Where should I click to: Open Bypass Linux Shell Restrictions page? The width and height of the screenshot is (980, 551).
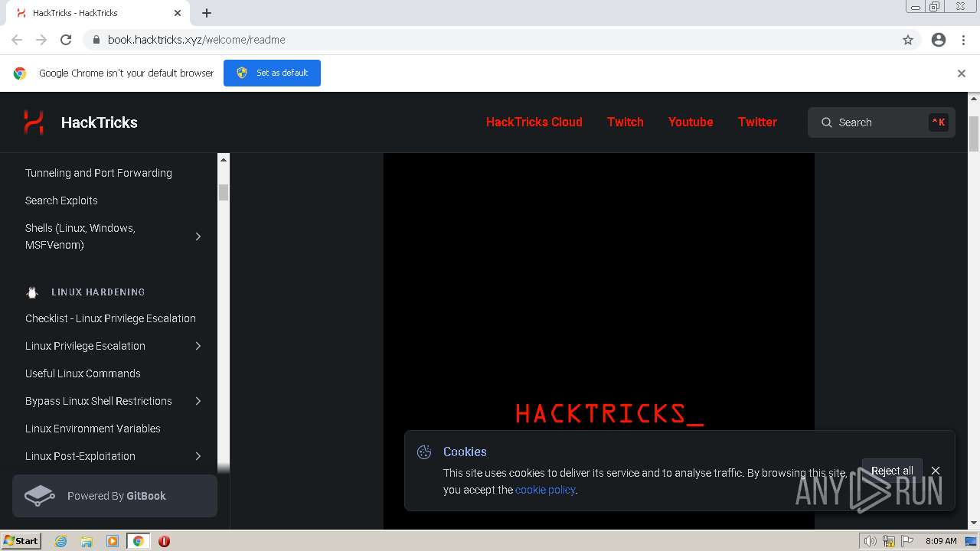(x=99, y=401)
